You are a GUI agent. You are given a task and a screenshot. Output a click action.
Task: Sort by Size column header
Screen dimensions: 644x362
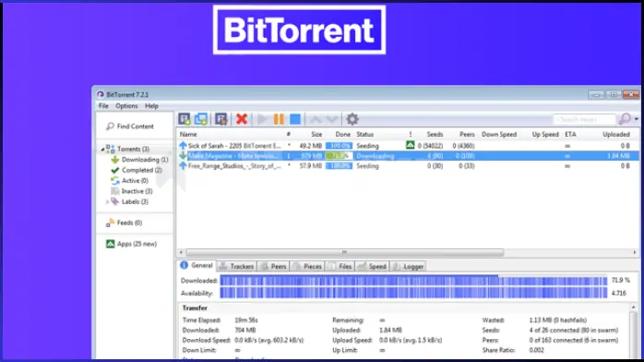(316, 134)
